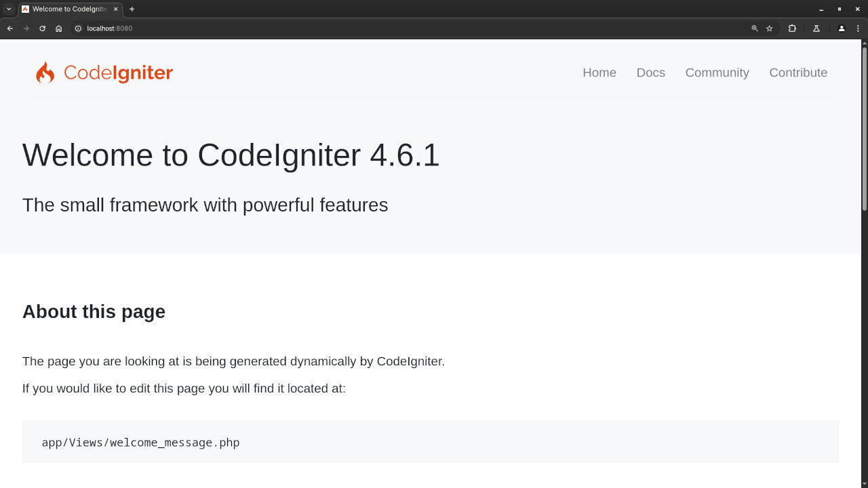Open the Chrome three-dot menu

point(858,28)
